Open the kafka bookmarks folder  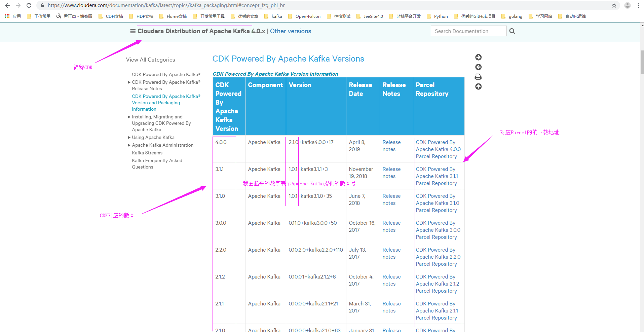[x=276, y=16]
